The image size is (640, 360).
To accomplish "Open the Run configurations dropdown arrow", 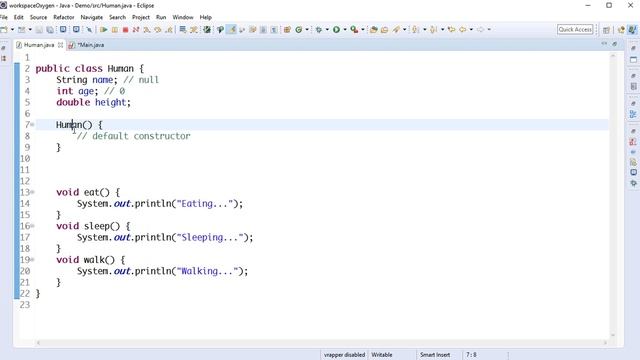I will tap(345, 29).
